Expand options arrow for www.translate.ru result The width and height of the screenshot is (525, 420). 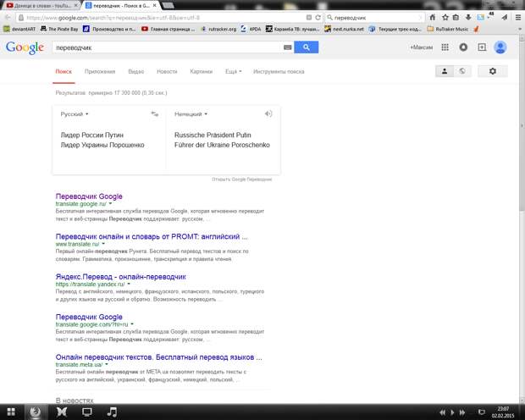click(103, 244)
